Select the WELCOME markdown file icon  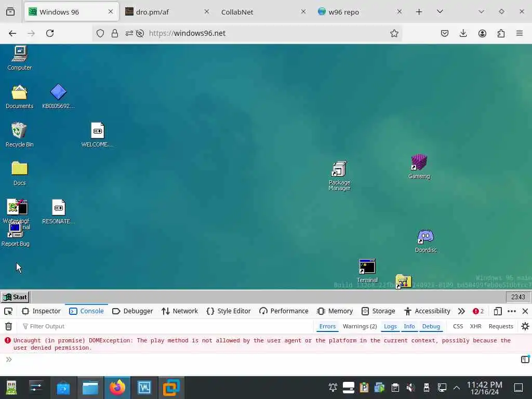pyautogui.click(x=97, y=135)
